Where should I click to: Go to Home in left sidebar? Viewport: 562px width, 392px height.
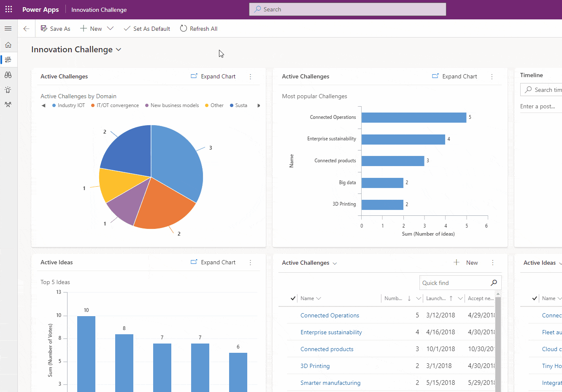tap(8, 45)
